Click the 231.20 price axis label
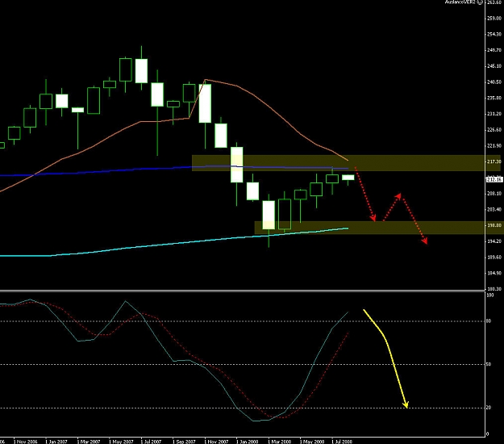Screen dimensions: 504x444 (494, 114)
